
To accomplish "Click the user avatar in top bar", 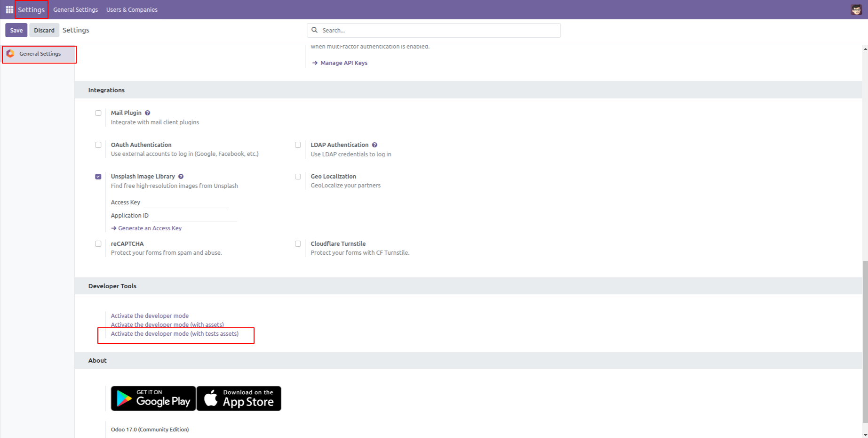I will pos(856,9).
